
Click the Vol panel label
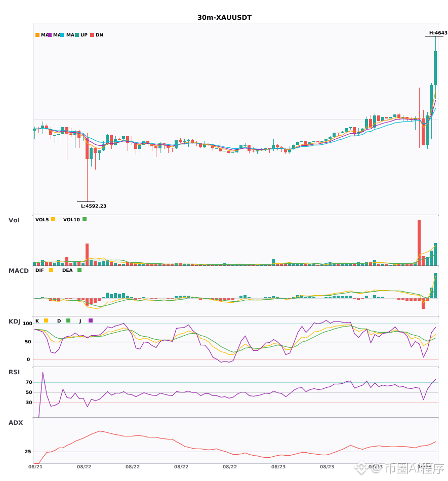pyautogui.click(x=14, y=220)
